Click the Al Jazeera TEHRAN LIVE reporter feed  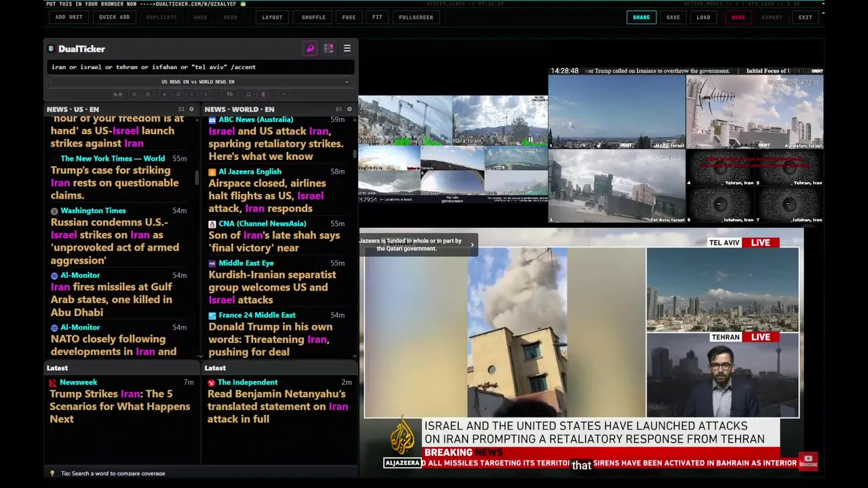click(723, 375)
